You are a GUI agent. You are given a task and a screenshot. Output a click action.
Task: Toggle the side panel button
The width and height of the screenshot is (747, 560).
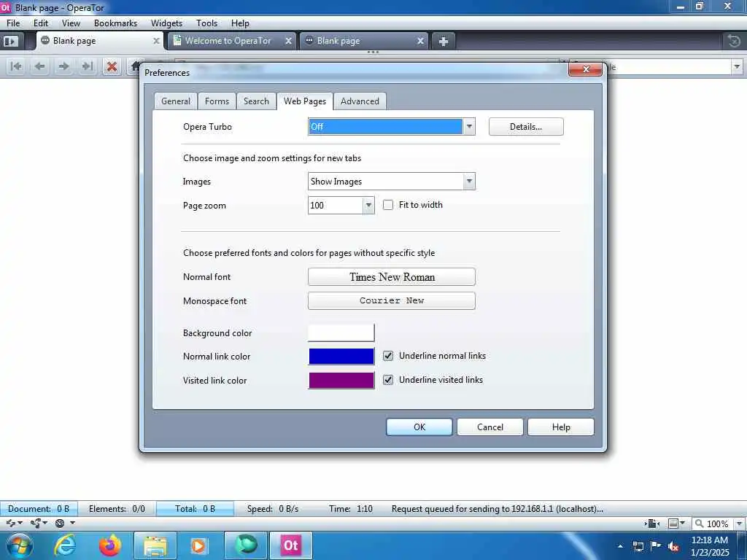pos(10,42)
